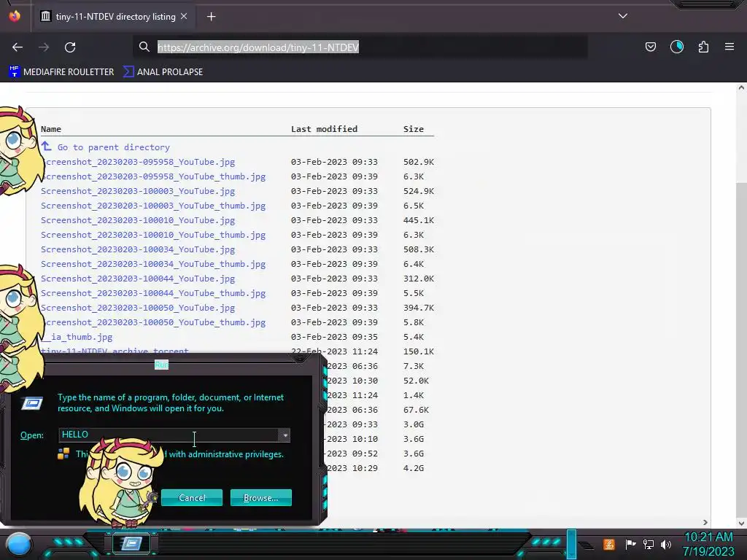The width and height of the screenshot is (747, 560).
Task: Click Cancel in the Run dialog
Action: pos(192,497)
